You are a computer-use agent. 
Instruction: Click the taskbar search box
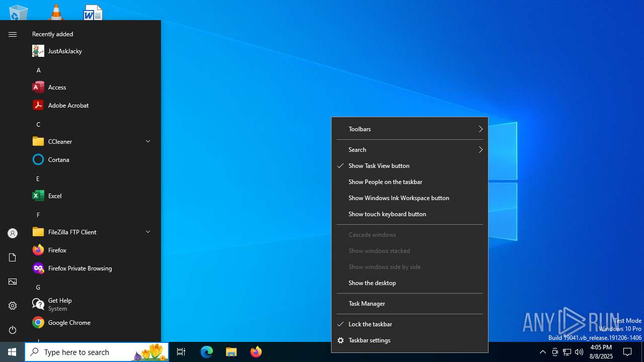point(97,352)
